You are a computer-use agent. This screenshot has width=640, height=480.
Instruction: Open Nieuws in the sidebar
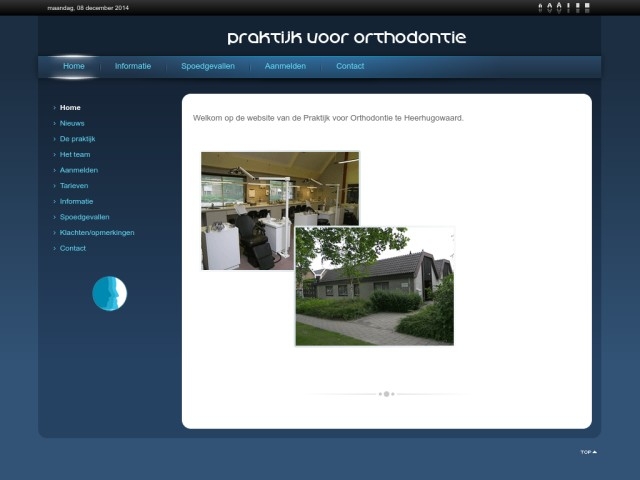tap(72, 123)
